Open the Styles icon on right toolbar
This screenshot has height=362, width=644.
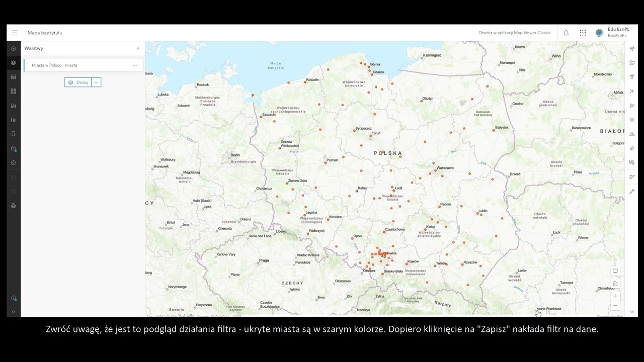[x=632, y=63]
